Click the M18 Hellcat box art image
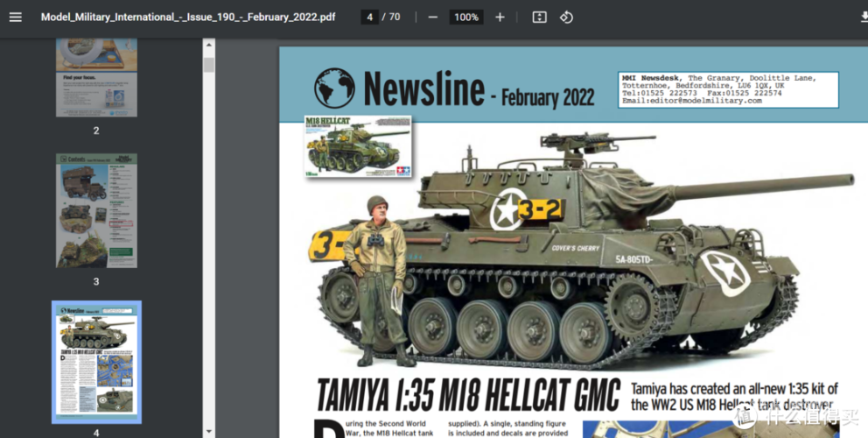Viewport: 868px width, 438px height. [x=358, y=146]
